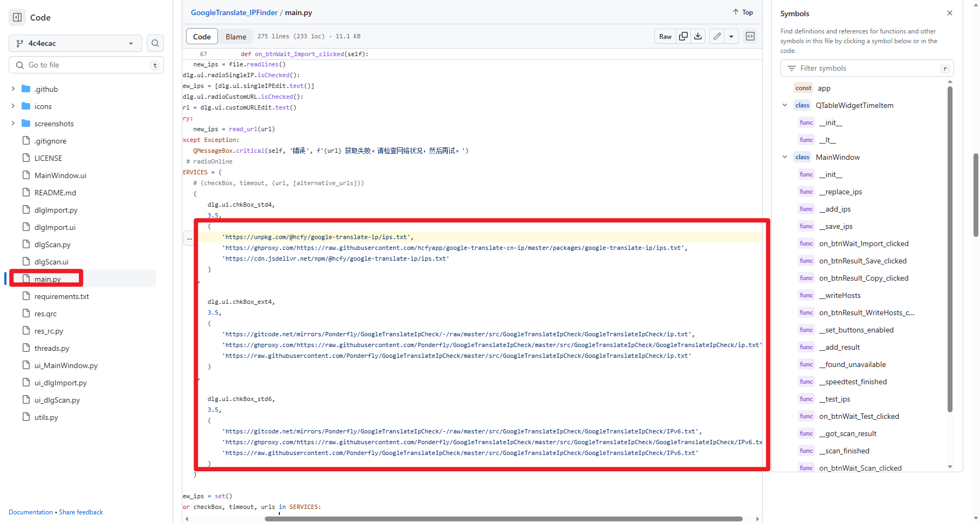This screenshot has height=523, width=980.
Task: Open dlgImport.py file
Action: click(x=56, y=210)
